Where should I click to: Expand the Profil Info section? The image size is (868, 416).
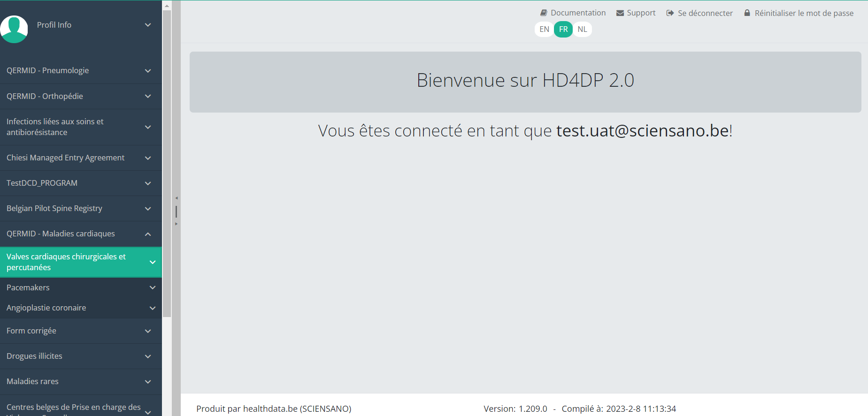click(148, 25)
